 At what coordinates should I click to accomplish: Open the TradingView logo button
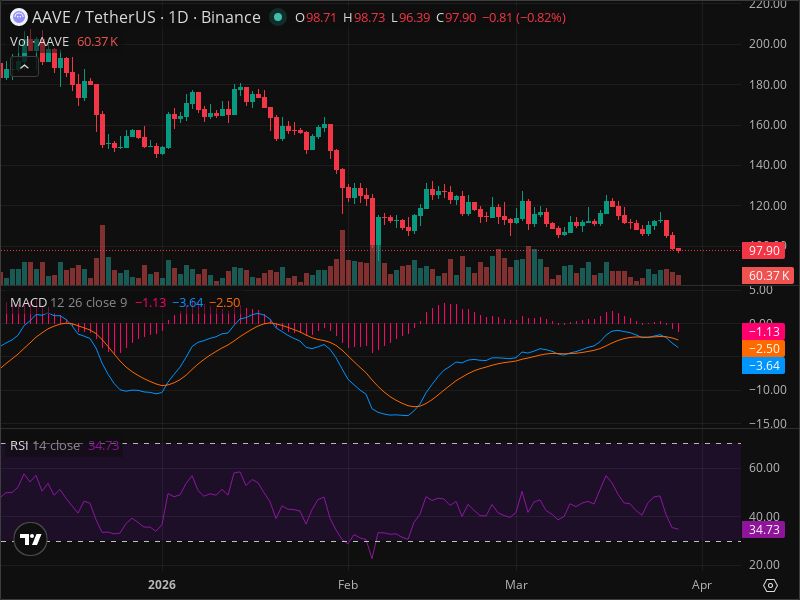pyautogui.click(x=30, y=539)
